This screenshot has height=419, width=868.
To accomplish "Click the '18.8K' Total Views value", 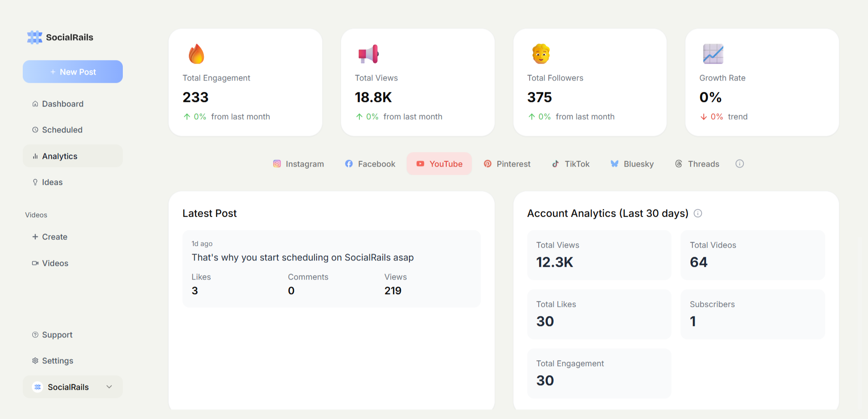I will click(x=373, y=97).
